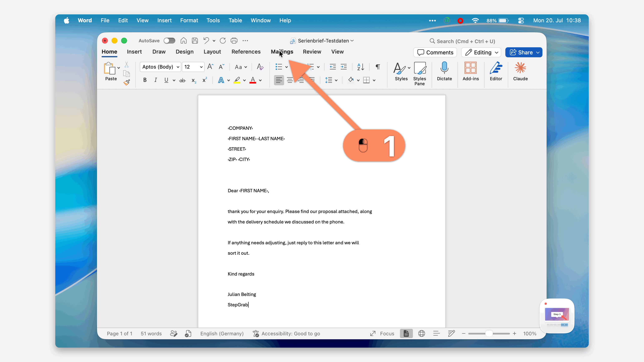Image resolution: width=644 pixels, height=362 pixels.
Task: Print the document with printer icon
Action: pos(234,41)
